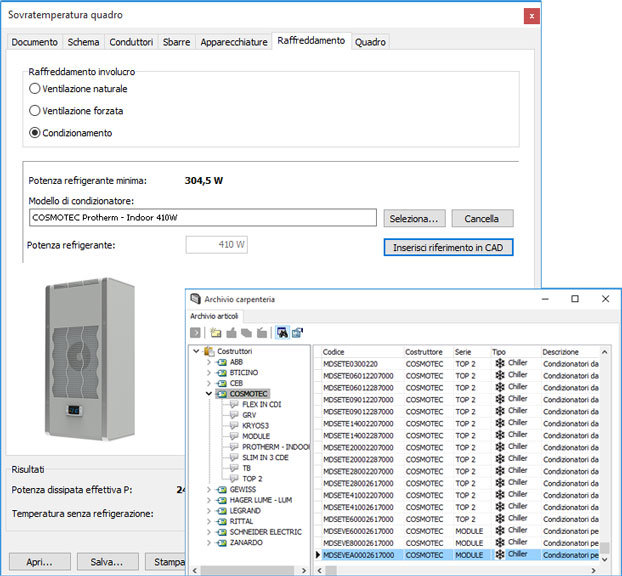Click the Cancella button
Screen dimensions: 622x576
pyautogui.click(x=482, y=219)
